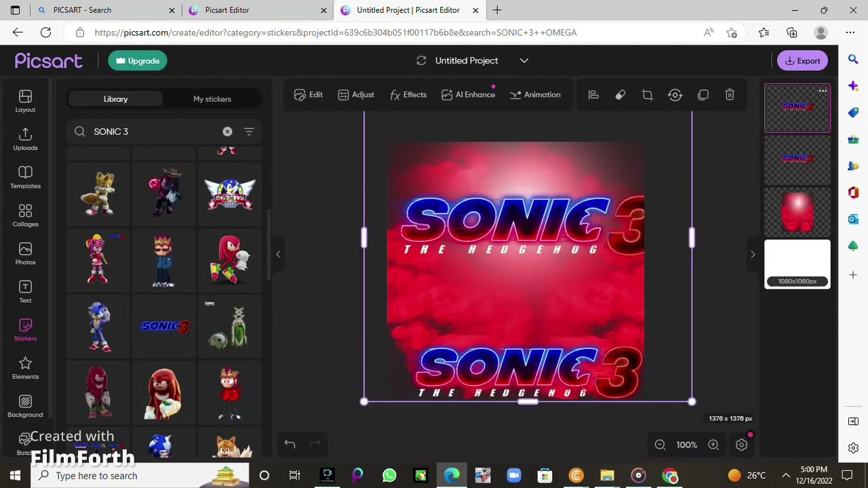The width and height of the screenshot is (868, 488).
Task: Open the Stickers panel
Action: [x=25, y=330]
